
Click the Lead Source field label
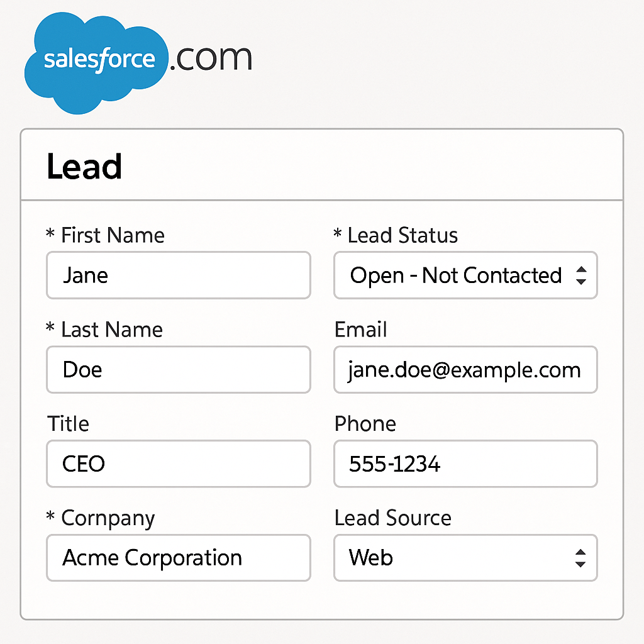tap(393, 518)
